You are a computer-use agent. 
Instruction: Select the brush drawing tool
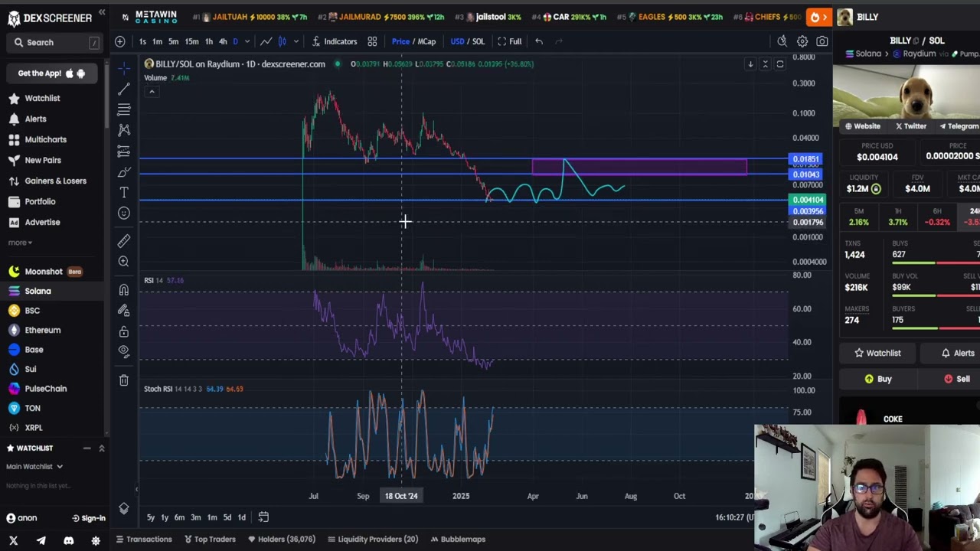click(124, 171)
